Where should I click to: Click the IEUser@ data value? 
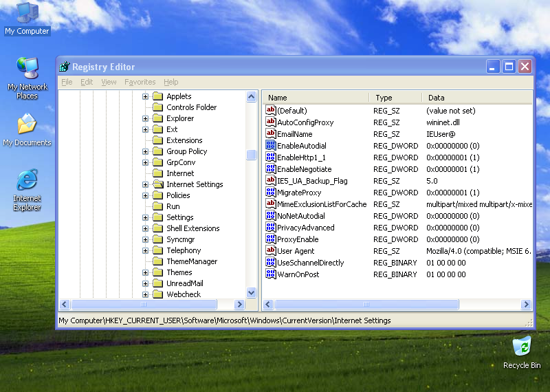pos(441,134)
